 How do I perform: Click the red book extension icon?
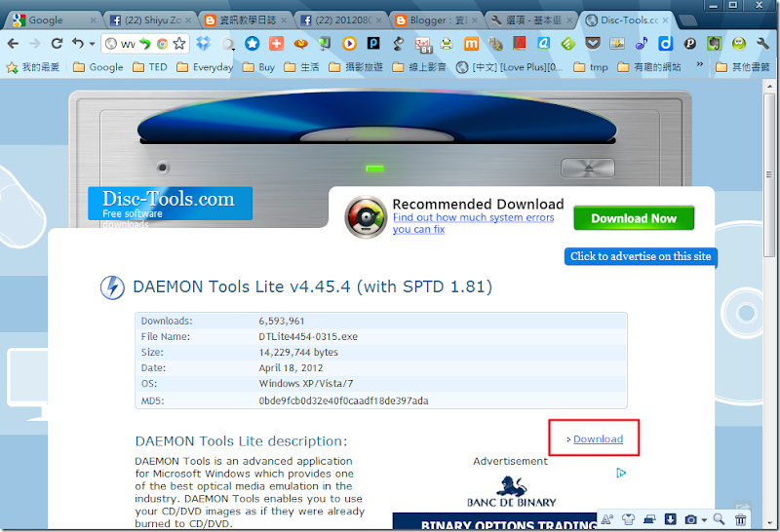[520, 44]
